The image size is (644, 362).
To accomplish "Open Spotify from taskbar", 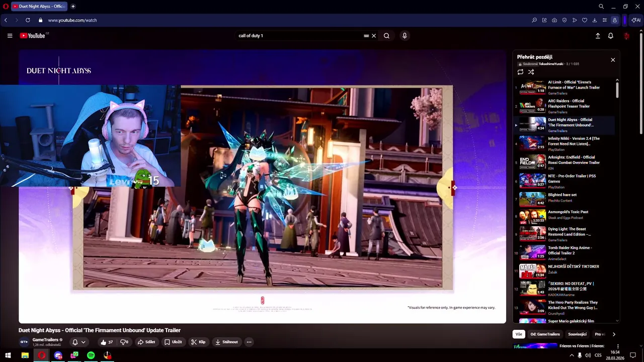I will tap(91, 355).
